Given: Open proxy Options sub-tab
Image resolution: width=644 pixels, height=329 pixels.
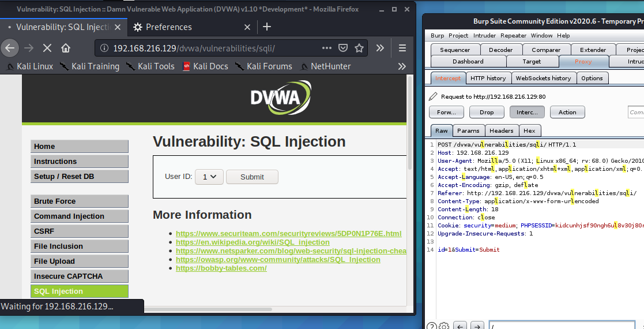Looking at the screenshot, I should click(592, 78).
